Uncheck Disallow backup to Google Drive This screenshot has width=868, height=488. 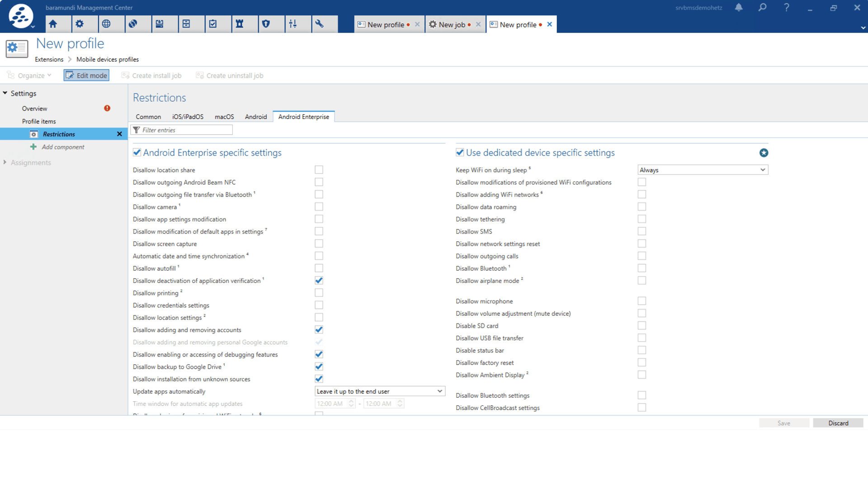319,366
